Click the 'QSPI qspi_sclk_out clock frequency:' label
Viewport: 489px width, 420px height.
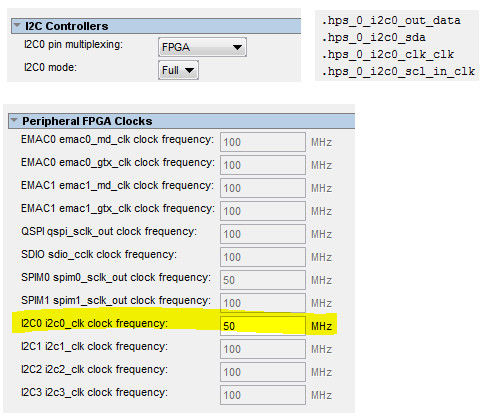click(x=109, y=231)
